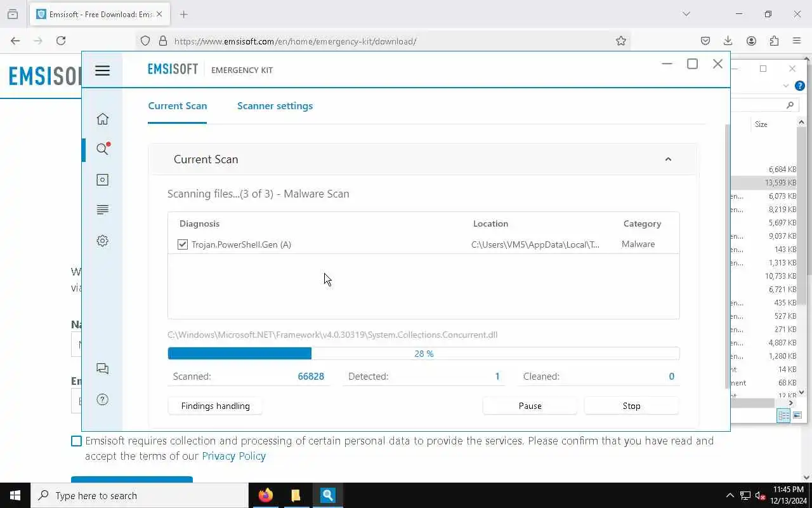Screen dimensions: 812x508
Task: Click the Windows taskbar search box
Action: tap(140, 495)
